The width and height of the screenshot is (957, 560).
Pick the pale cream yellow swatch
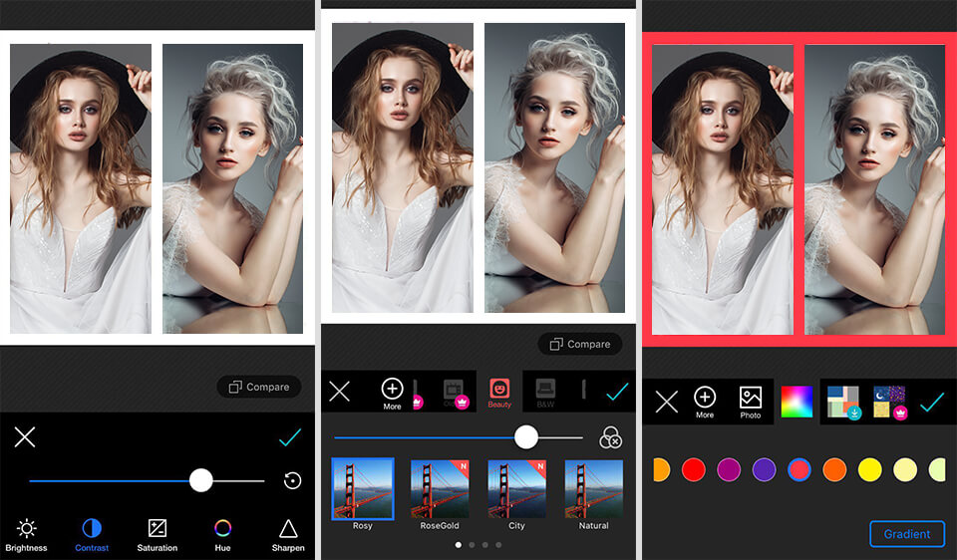tap(905, 469)
